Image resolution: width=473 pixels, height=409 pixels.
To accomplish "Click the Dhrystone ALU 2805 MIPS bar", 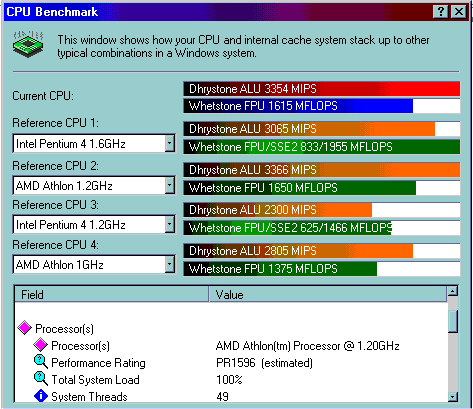I will (x=322, y=251).
